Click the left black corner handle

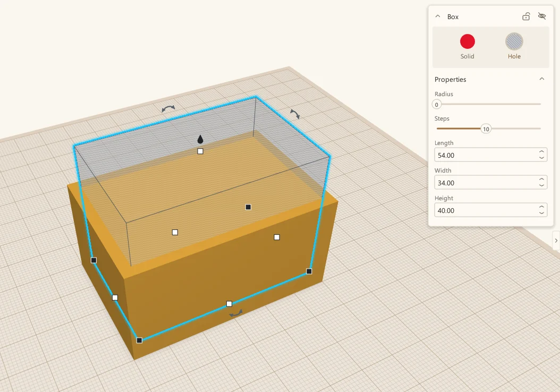[x=94, y=260]
